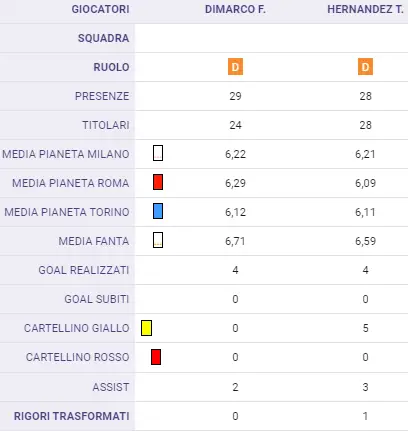The width and height of the screenshot is (408, 431).
Task: Click Hernandez's assist value of 3
Action: [x=365, y=387]
